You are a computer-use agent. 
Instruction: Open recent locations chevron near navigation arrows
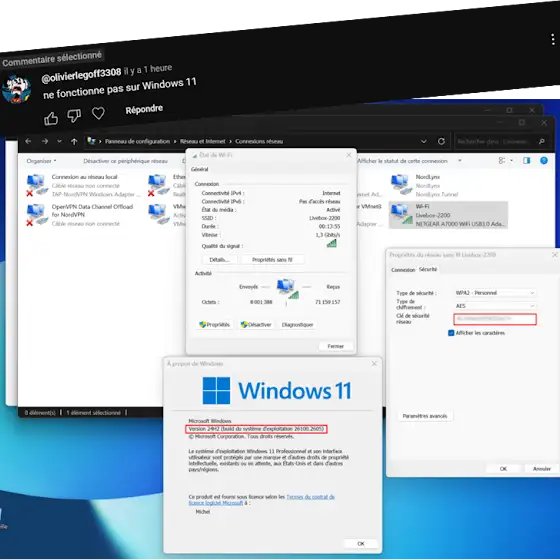[x=59, y=141]
